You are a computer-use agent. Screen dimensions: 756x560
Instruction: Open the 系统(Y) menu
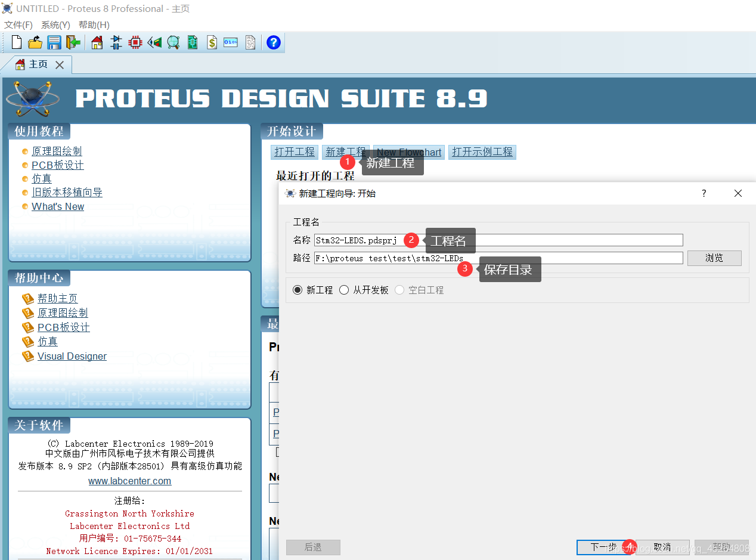point(55,25)
